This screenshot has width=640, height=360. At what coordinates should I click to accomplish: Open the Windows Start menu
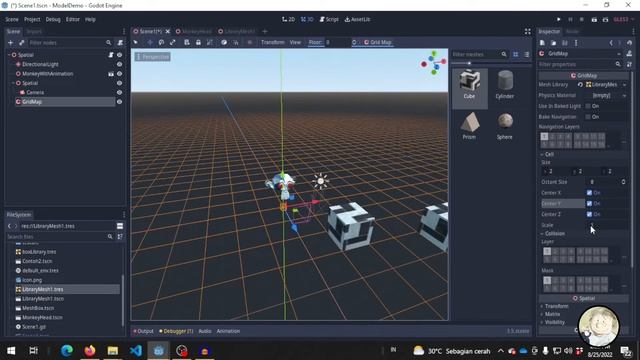coord(11,350)
